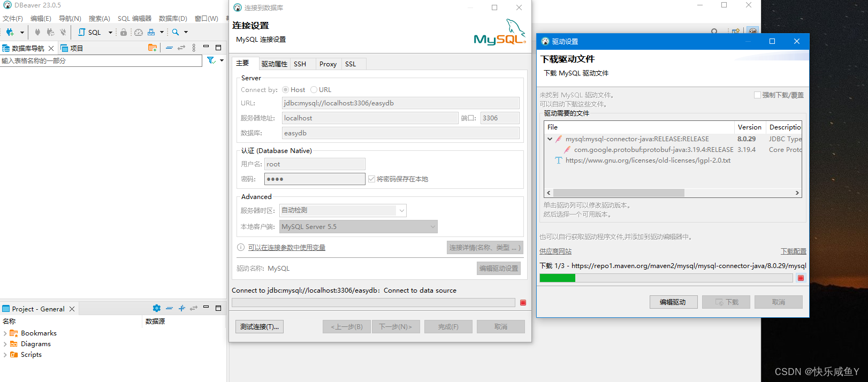Viewport: 868px width, 382px height.
Task: Click the dashboard gauge icon in toolbar
Action: pyautogui.click(x=138, y=32)
